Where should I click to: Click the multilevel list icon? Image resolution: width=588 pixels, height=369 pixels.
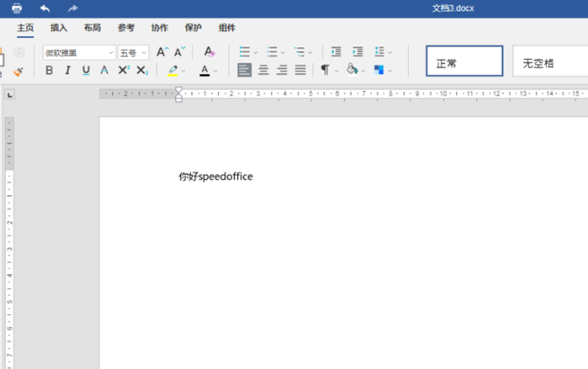[300, 52]
